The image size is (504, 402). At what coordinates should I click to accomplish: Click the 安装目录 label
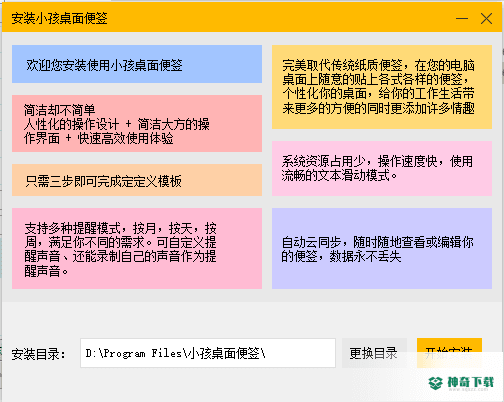pyautogui.click(x=38, y=354)
